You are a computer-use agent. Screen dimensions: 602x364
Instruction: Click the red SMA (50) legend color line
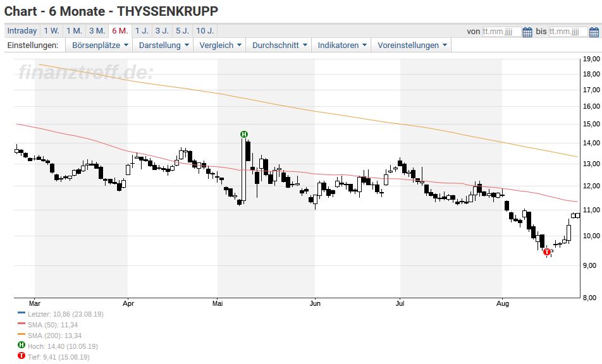pos(21,324)
